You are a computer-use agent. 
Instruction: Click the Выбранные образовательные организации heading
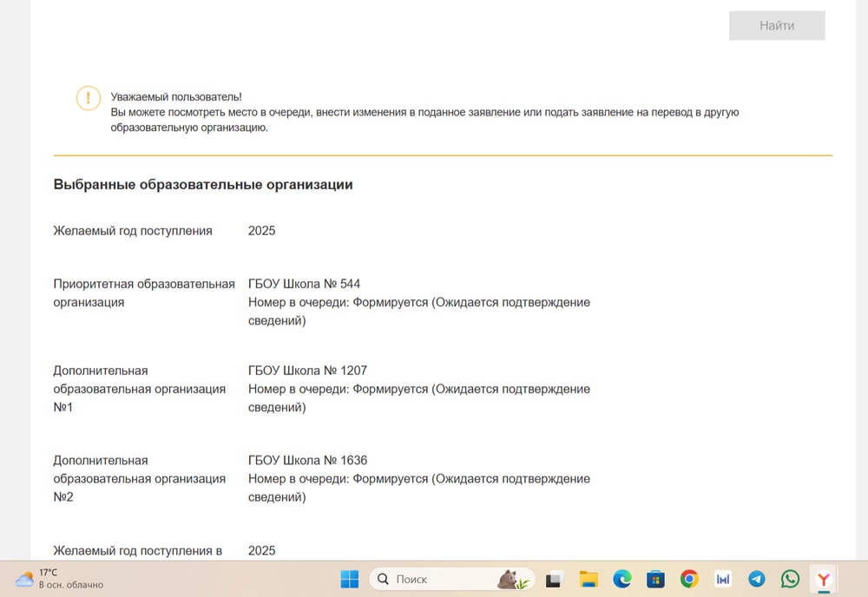click(203, 184)
